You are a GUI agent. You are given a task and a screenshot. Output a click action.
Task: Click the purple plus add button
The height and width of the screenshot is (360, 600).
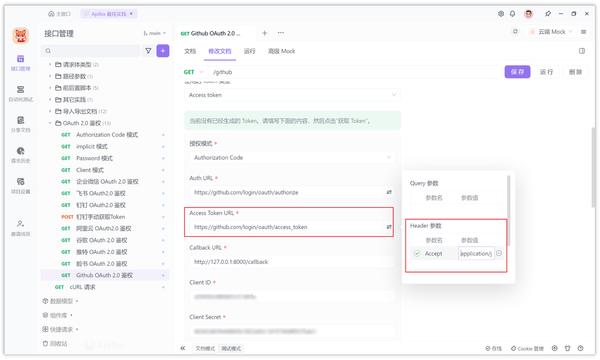click(x=163, y=50)
